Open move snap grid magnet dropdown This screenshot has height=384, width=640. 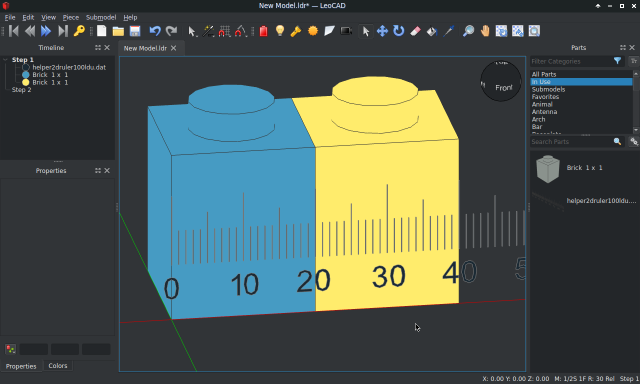[224, 31]
